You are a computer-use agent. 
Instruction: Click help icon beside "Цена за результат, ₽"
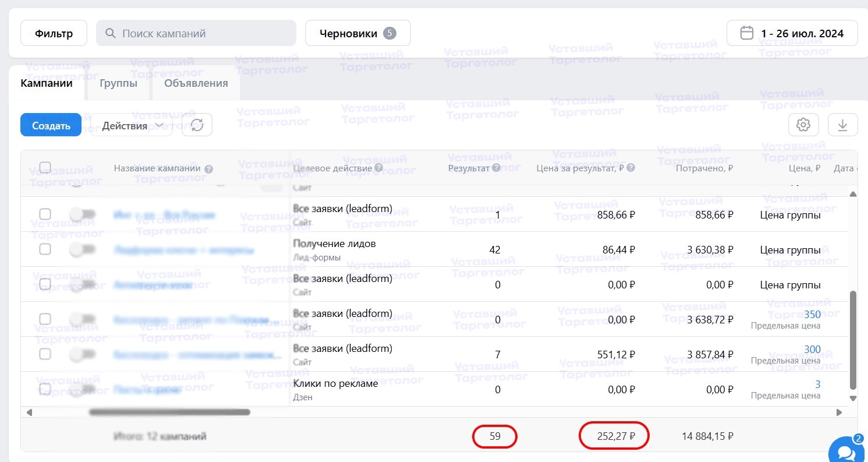pos(630,168)
